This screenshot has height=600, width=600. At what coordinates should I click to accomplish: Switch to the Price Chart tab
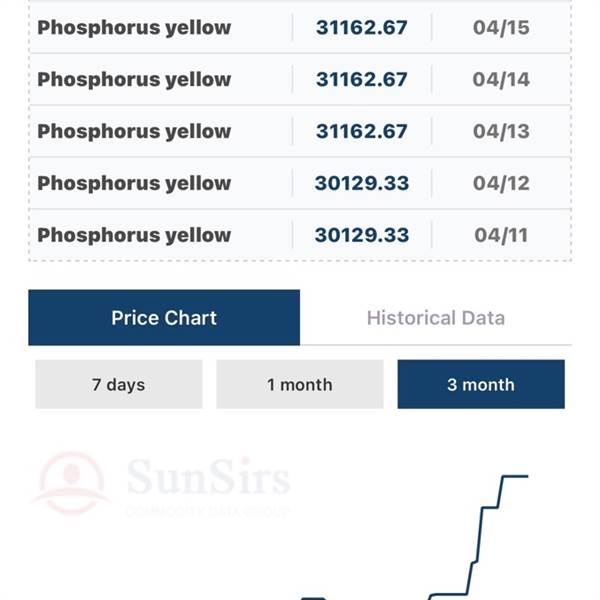pyautogui.click(x=164, y=318)
